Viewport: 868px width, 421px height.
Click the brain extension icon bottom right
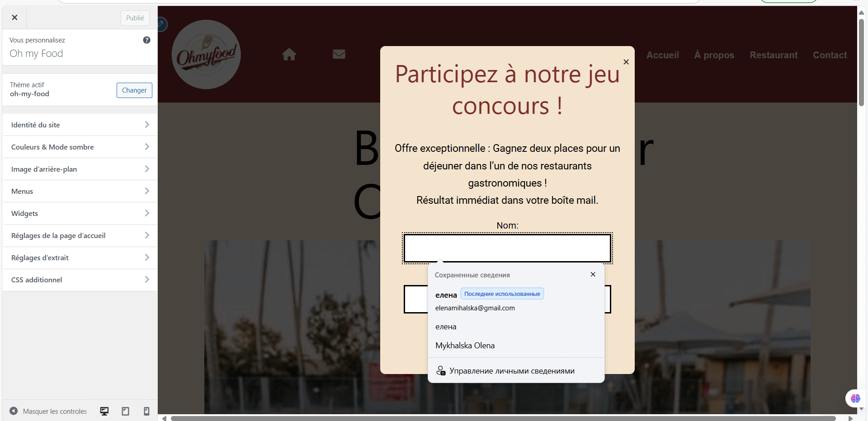click(855, 398)
